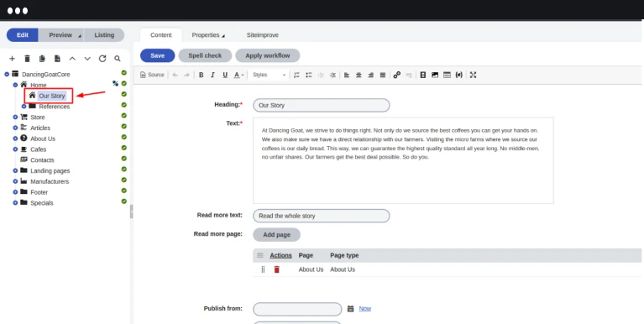The width and height of the screenshot is (644, 324).
Task: Click the Add page button
Action: coord(276,235)
